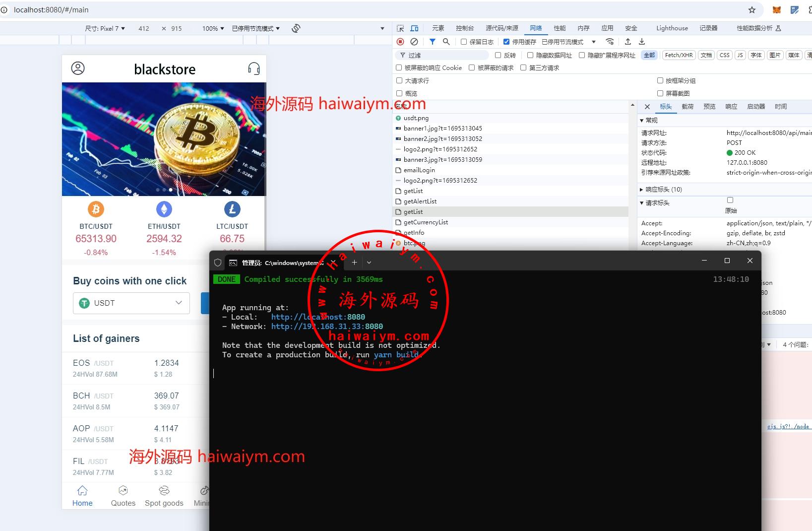Click the export HAR download icon
The image size is (812, 531).
tap(642, 42)
